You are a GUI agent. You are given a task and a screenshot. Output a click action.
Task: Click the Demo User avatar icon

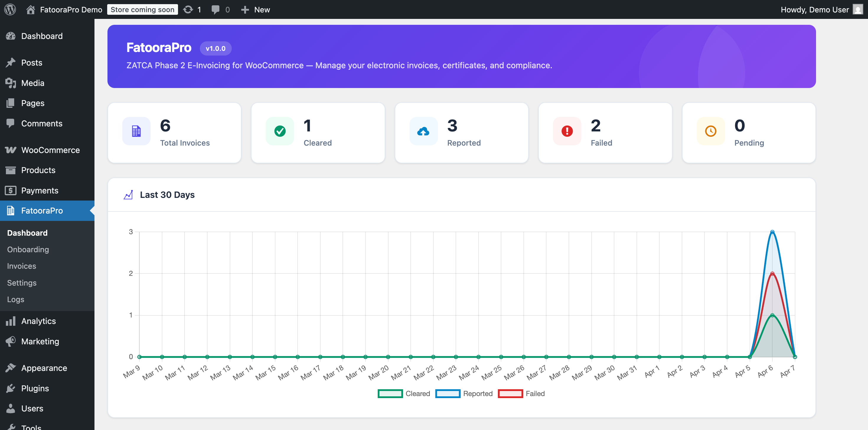click(x=858, y=9)
